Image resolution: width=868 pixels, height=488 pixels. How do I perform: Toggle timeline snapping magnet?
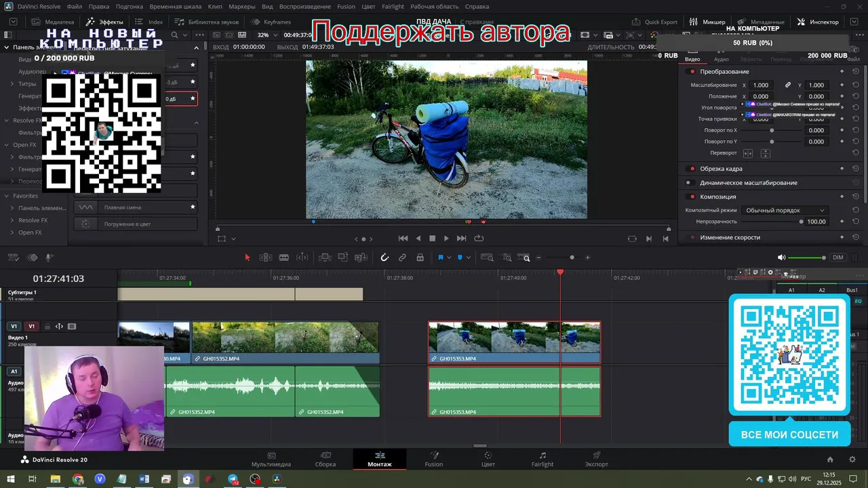click(384, 258)
